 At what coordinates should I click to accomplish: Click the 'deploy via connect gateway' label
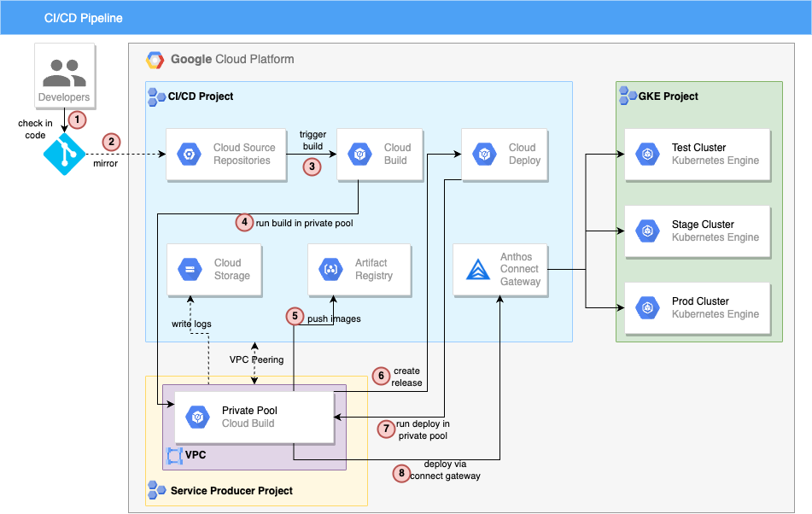pyautogui.click(x=445, y=470)
